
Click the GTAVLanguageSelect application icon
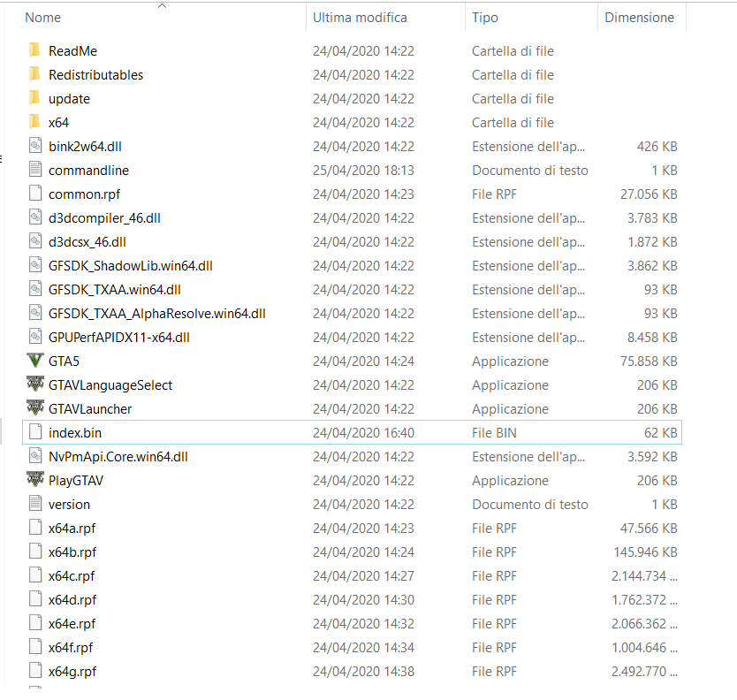(35, 384)
